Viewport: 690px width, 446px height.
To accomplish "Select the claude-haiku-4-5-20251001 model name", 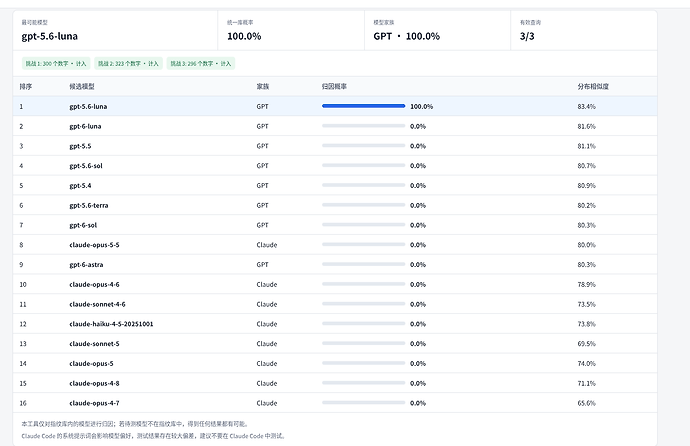I will point(111,324).
